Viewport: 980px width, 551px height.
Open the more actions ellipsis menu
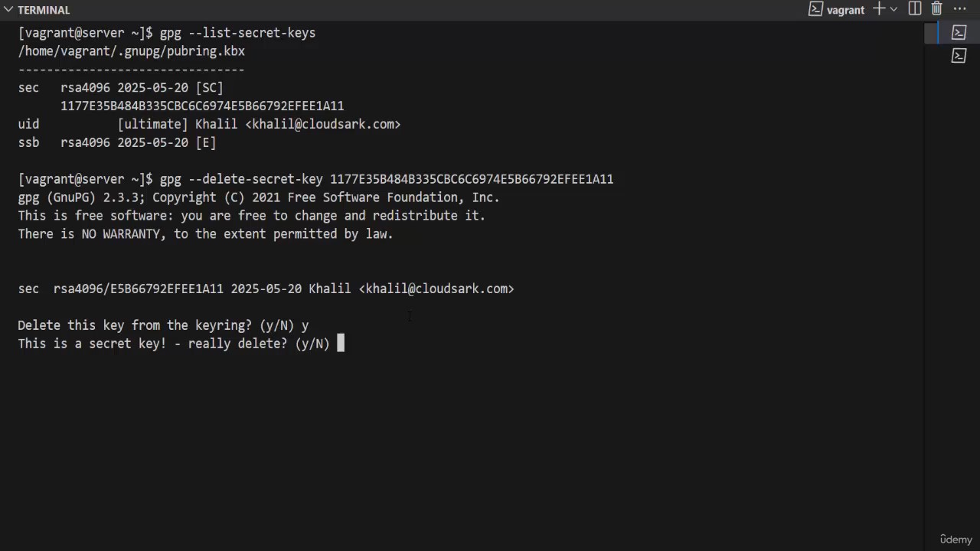(x=960, y=9)
